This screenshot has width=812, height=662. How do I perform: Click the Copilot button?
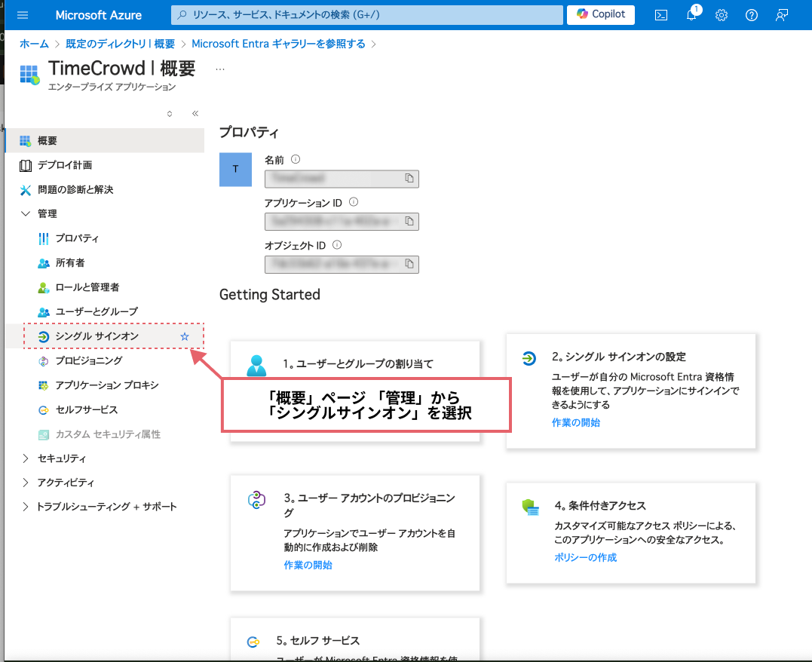[601, 15]
